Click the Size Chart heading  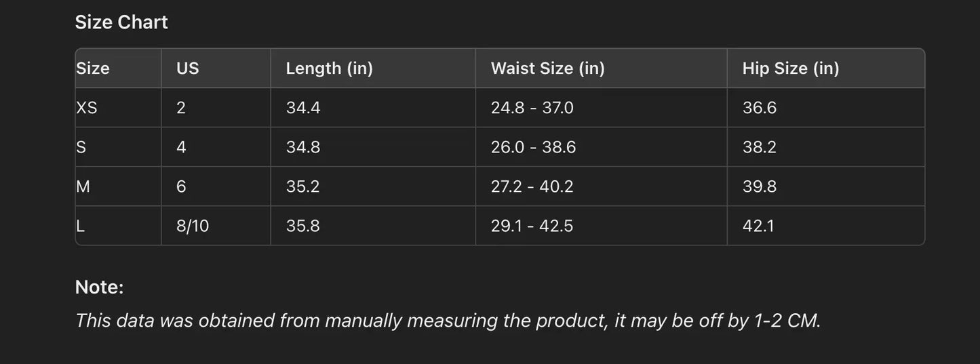tap(121, 22)
